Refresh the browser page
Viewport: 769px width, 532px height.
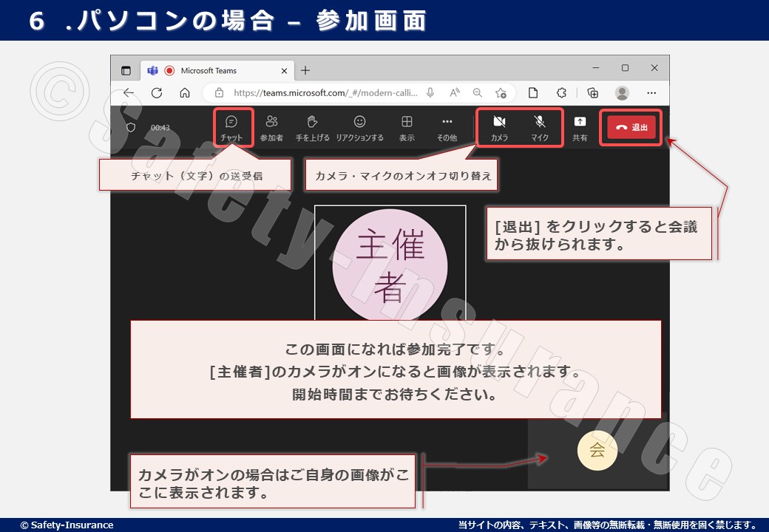(x=157, y=93)
